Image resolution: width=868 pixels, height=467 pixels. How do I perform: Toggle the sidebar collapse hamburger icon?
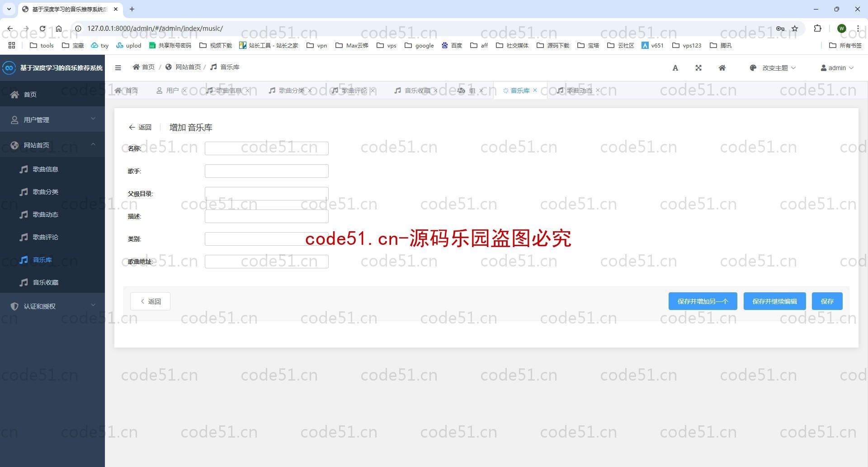[118, 68]
